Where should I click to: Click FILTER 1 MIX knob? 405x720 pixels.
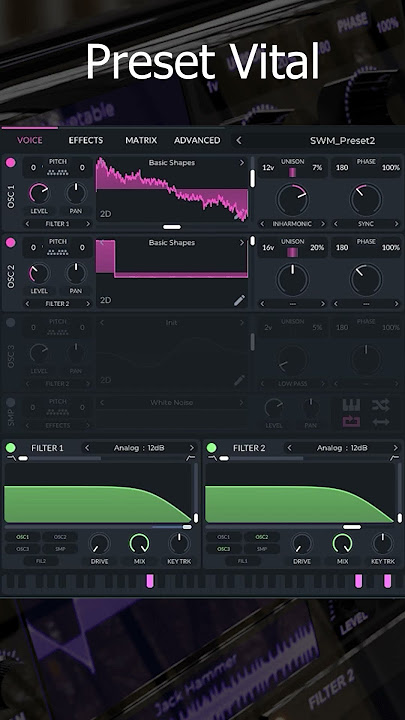point(139,543)
